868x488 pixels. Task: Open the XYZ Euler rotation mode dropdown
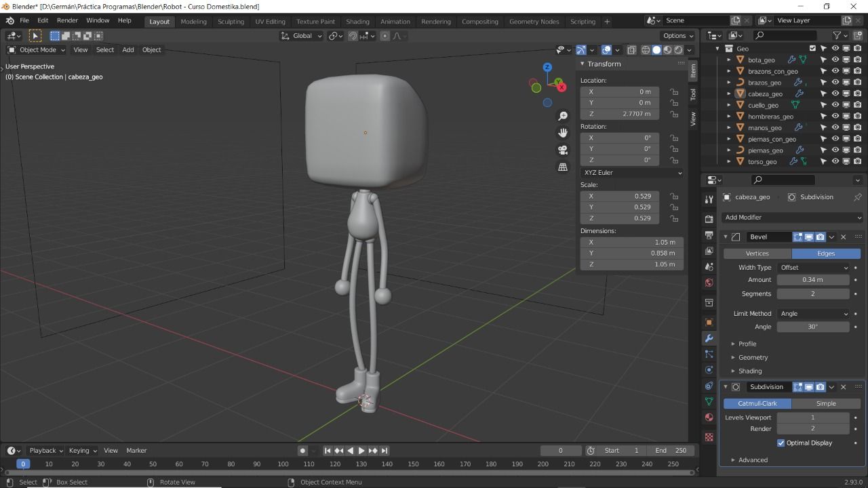click(x=632, y=173)
